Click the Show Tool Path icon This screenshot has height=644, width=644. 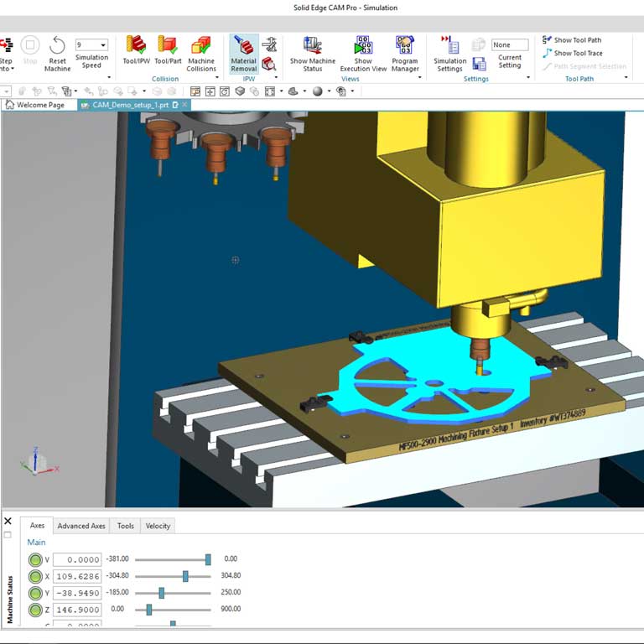[547, 40]
